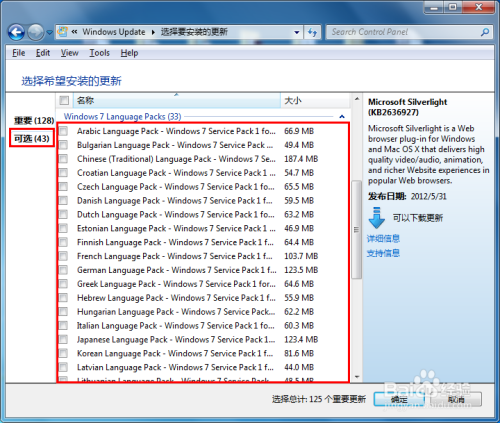The image size is (500, 423).
Task: Select the Korean Language Pack row name
Action: tap(175, 354)
